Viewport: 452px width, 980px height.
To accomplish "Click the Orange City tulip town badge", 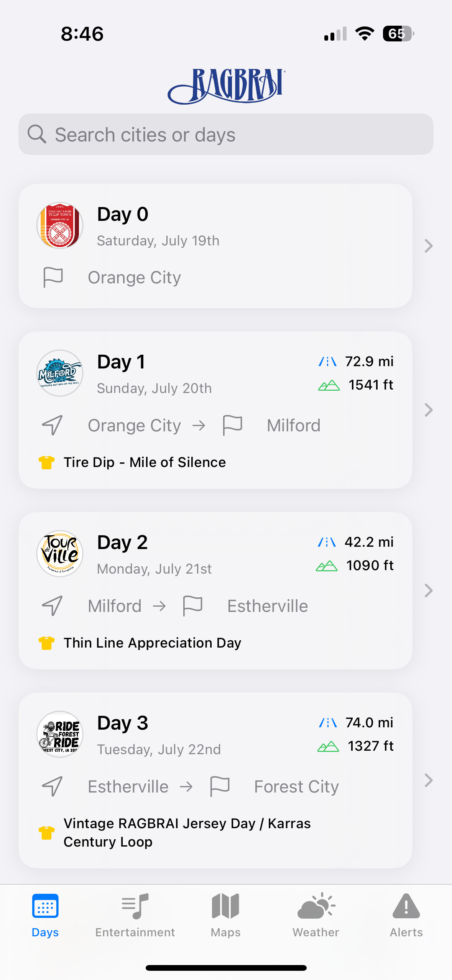I will pos(60,225).
